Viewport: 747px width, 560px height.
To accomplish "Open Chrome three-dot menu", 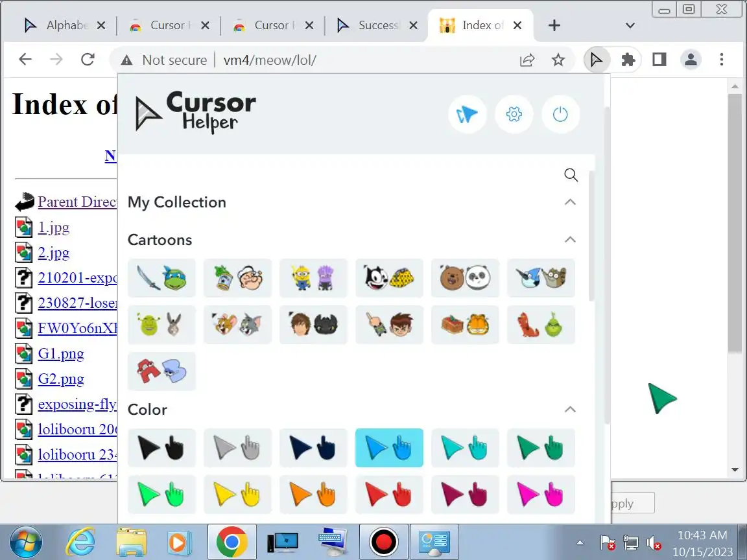I will tap(722, 60).
